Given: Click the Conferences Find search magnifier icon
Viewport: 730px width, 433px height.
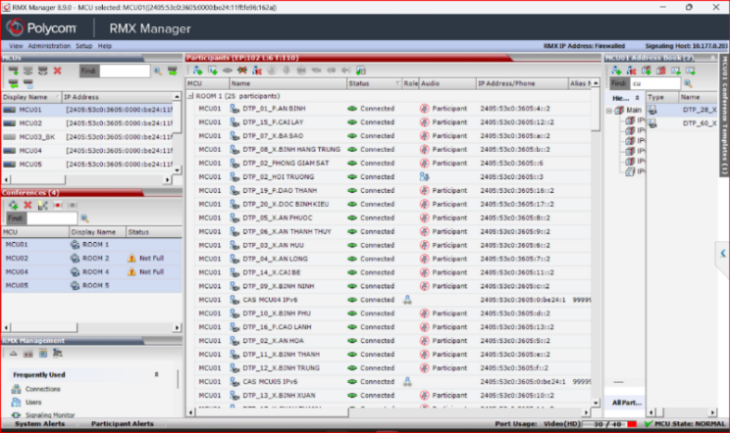Looking at the screenshot, I should (x=85, y=218).
